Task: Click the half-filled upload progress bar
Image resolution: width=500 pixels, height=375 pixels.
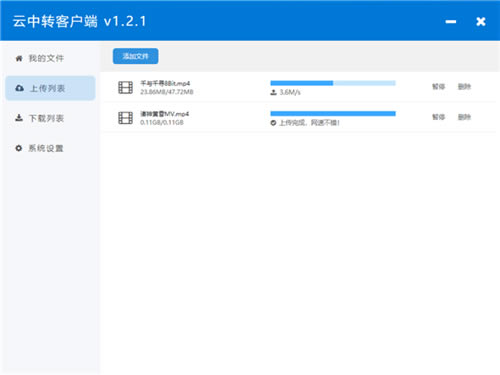Action: [333, 83]
